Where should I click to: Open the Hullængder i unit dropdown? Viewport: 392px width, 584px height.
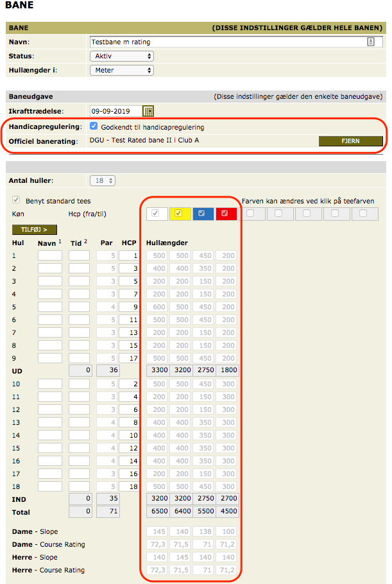point(121,70)
